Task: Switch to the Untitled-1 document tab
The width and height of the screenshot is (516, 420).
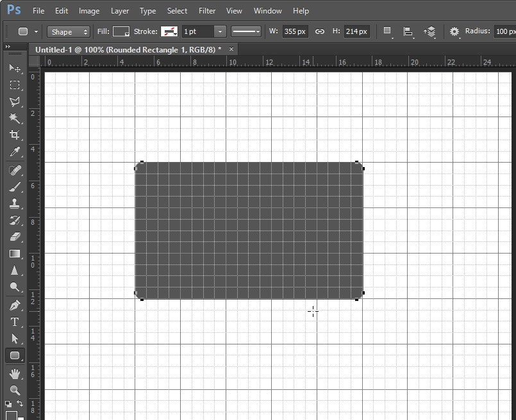Action: click(128, 50)
